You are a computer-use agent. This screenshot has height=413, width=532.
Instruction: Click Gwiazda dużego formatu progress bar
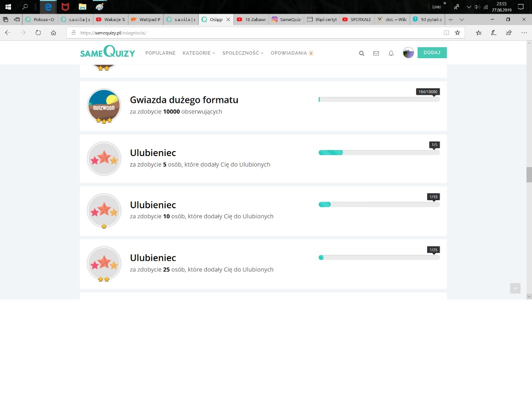pos(379,99)
